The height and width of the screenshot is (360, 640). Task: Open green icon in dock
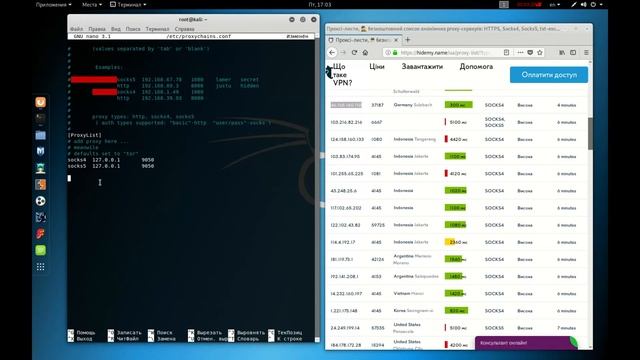pos(40,250)
